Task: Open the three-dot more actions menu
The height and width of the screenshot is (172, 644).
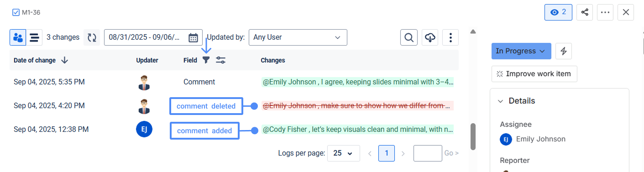Action: click(605, 12)
